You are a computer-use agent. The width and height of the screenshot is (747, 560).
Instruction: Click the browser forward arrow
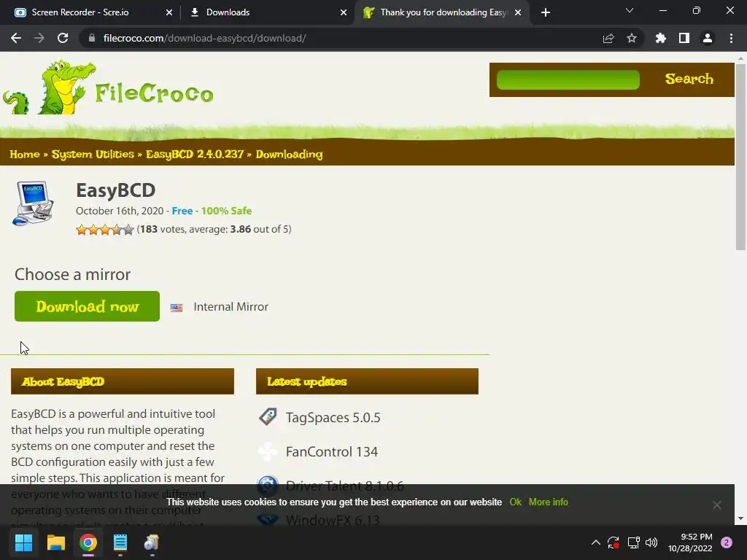point(39,38)
